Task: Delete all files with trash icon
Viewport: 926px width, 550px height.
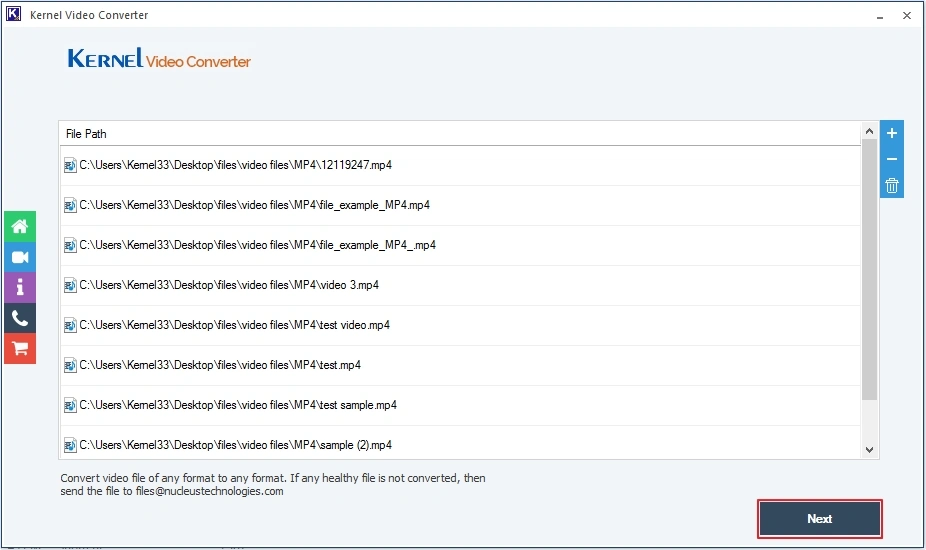Action: pos(892,185)
